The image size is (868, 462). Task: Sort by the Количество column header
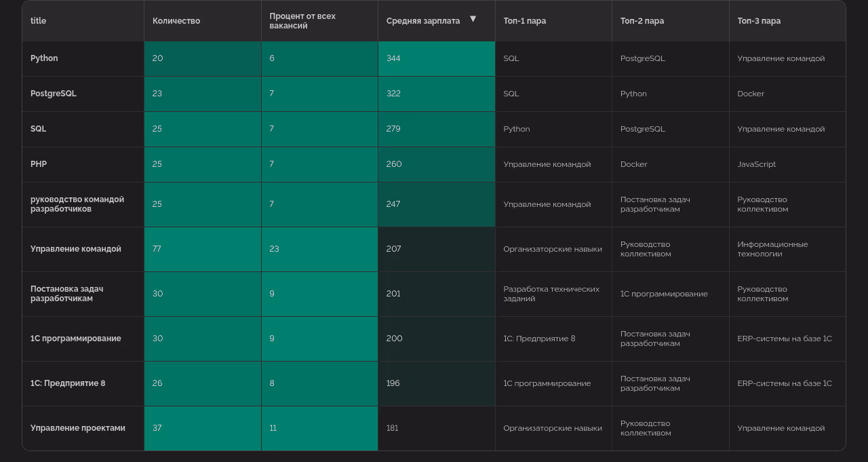pyautogui.click(x=176, y=21)
